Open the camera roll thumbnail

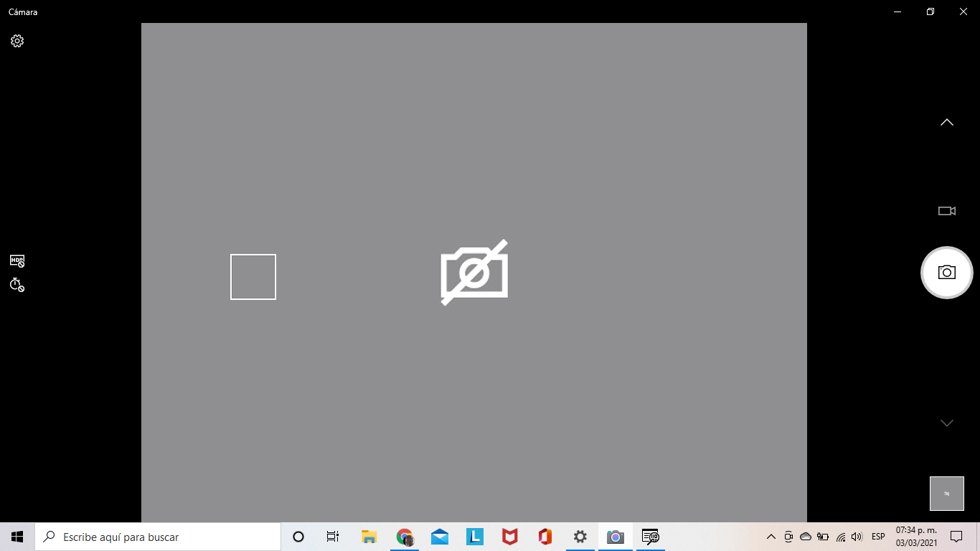tap(946, 494)
